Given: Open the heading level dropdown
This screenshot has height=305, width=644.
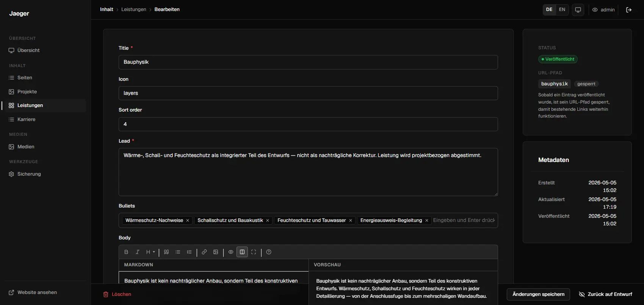Looking at the screenshot, I should pyautogui.click(x=150, y=252).
